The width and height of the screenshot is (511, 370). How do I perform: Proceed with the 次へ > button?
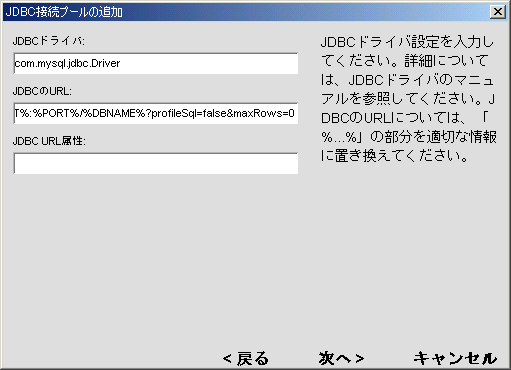pyautogui.click(x=341, y=359)
